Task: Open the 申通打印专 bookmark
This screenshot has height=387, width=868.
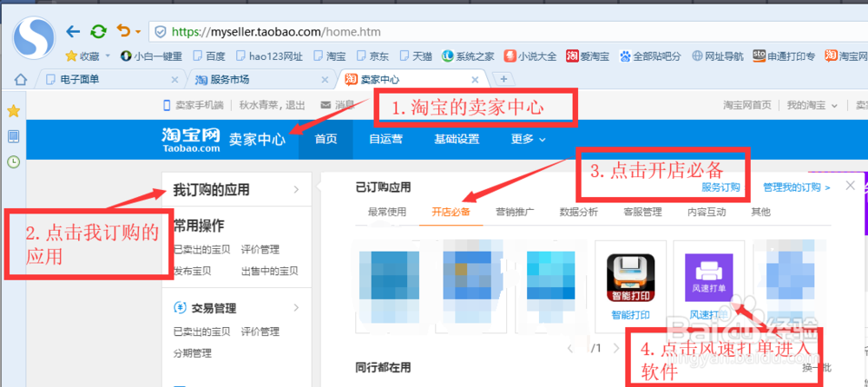Action: 784,56
